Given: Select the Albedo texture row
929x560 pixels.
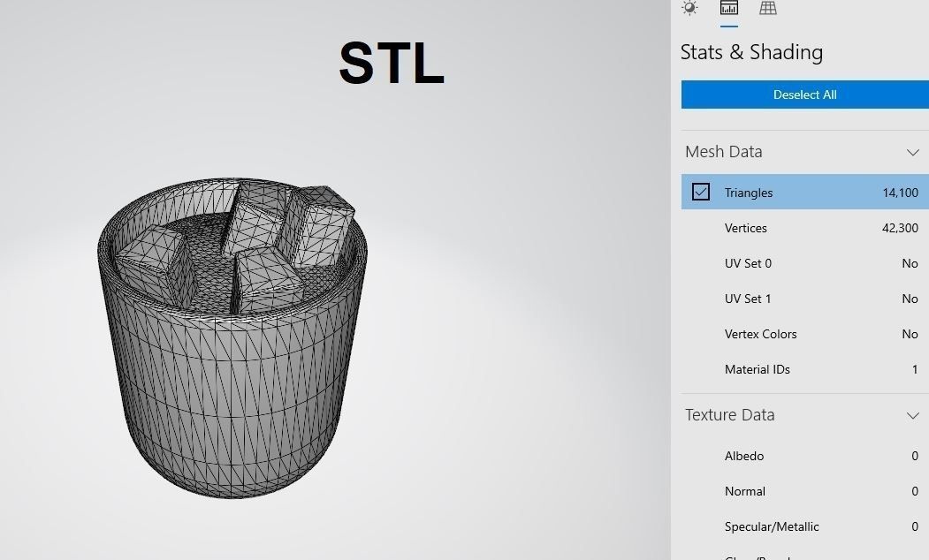Looking at the screenshot, I should (x=804, y=456).
